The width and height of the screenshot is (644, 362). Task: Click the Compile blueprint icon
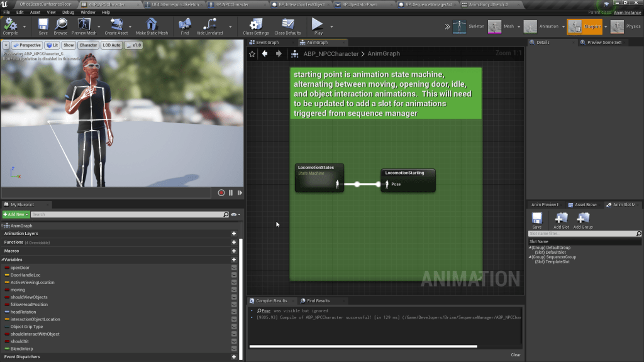(11, 25)
